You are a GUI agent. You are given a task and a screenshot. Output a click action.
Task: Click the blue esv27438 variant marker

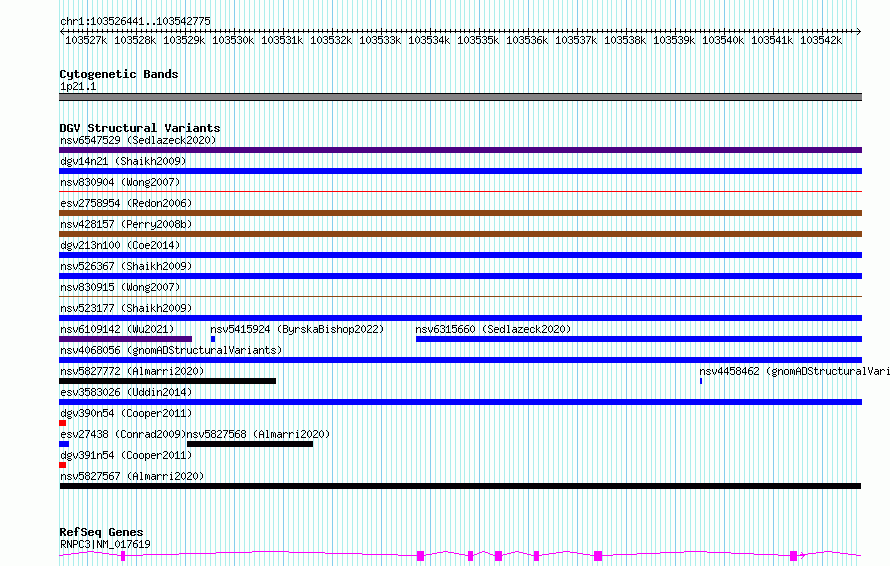tap(64, 444)
